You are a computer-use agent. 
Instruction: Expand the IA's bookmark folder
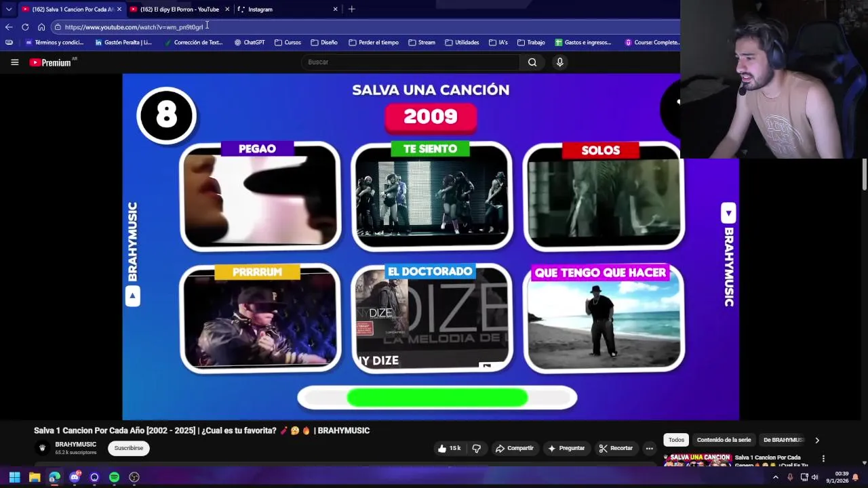[x=498, y=42]
